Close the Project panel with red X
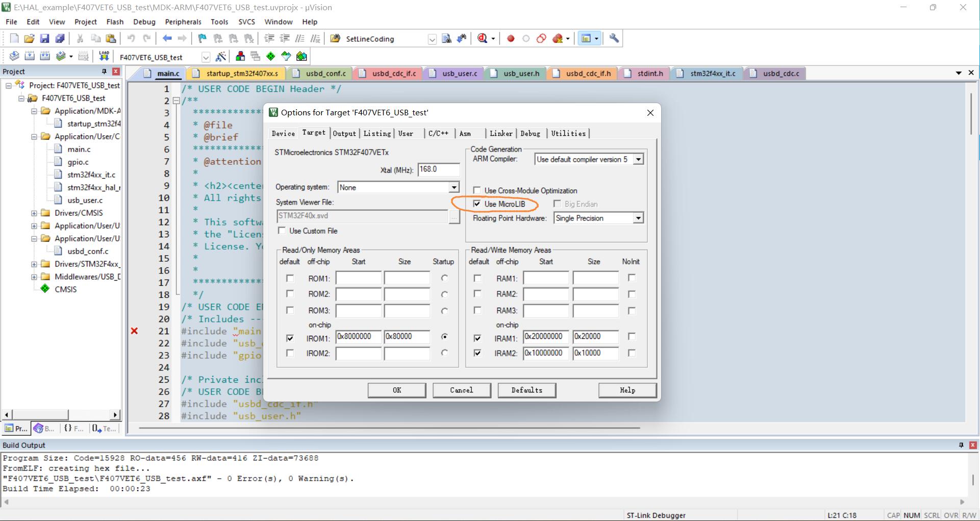 116,71
